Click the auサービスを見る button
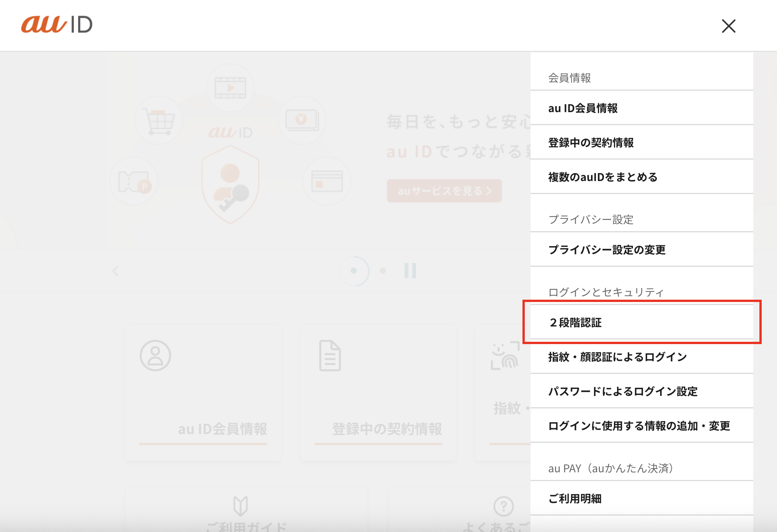 pyautogui.click(x=444, y=191)
